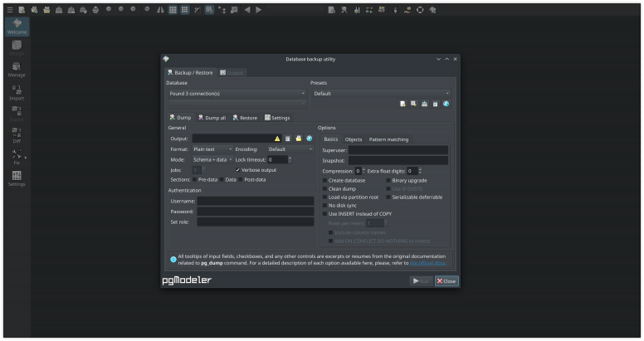Open the Encoding Default dropdown

(290, 149)
